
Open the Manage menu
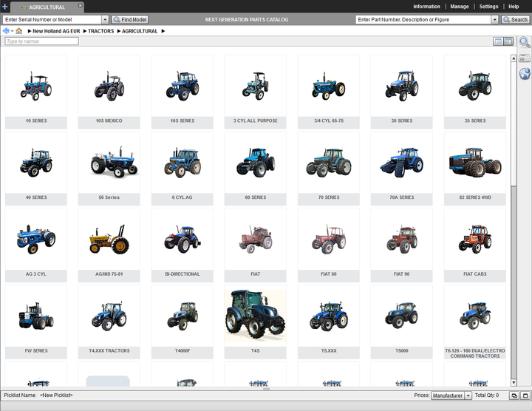tap(460, 7)
